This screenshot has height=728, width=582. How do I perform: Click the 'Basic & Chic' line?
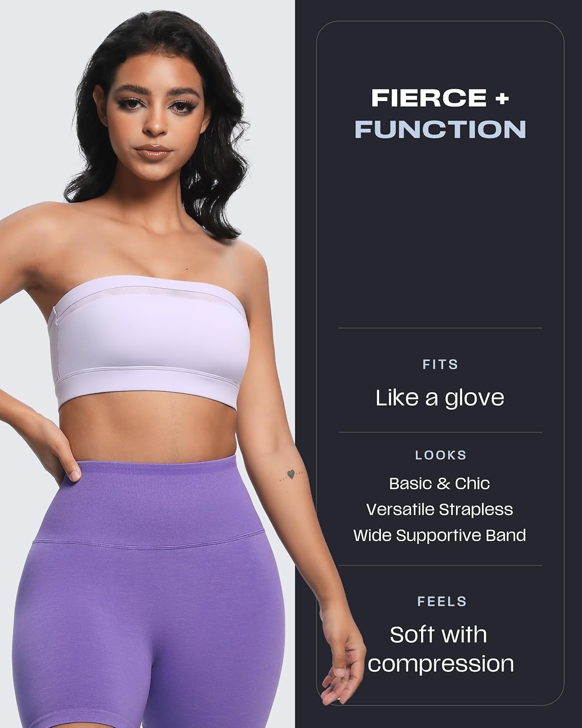point(439,483)
